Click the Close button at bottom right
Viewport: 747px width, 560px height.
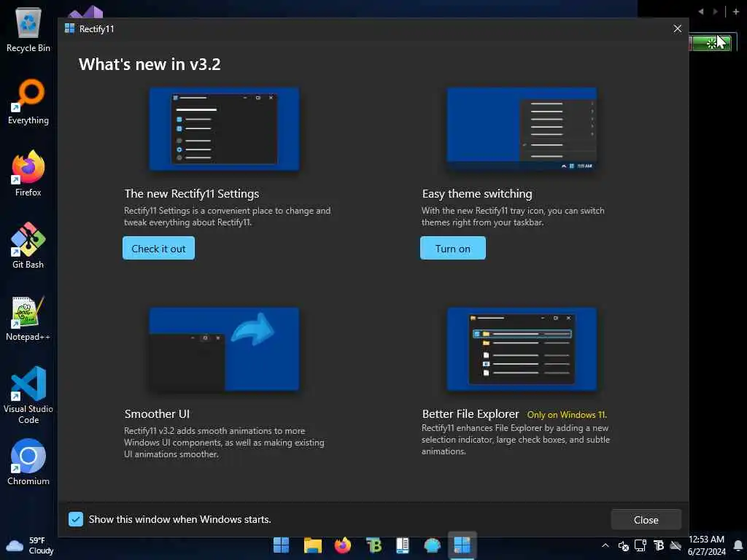tap(646, 520)
